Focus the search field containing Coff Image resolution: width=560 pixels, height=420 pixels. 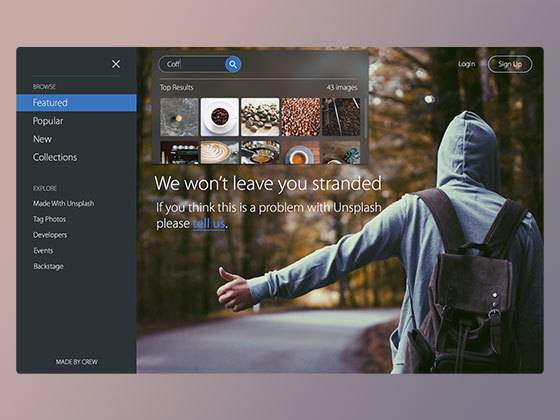pos(192,64)
